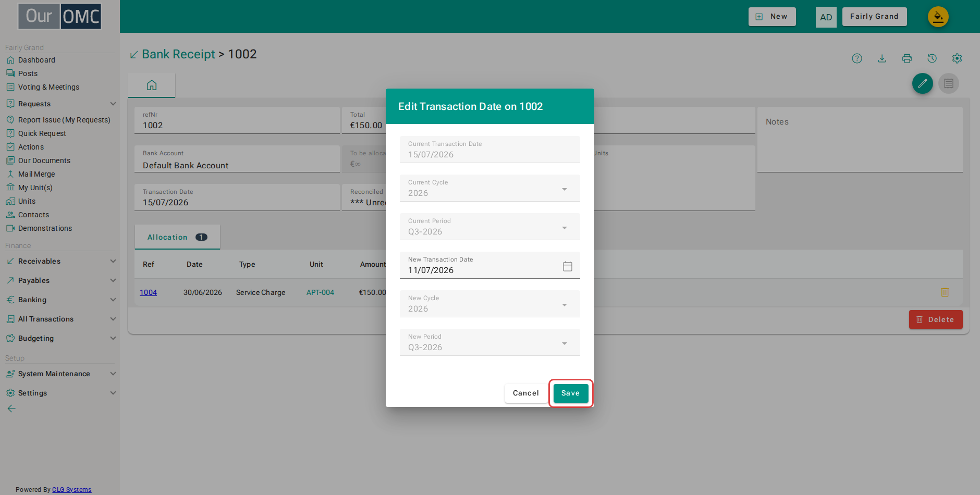Click Cancel in the dialog
This screenshot has width=980, height=495.
pyautogui.click(x=526, y=393)
